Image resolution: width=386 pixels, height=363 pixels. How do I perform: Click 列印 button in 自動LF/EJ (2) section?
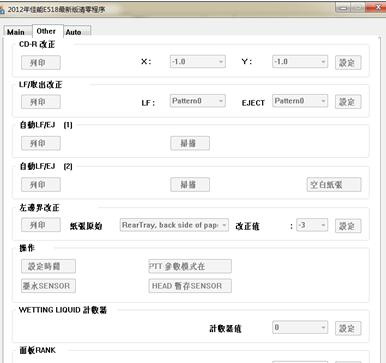(41, 184)
